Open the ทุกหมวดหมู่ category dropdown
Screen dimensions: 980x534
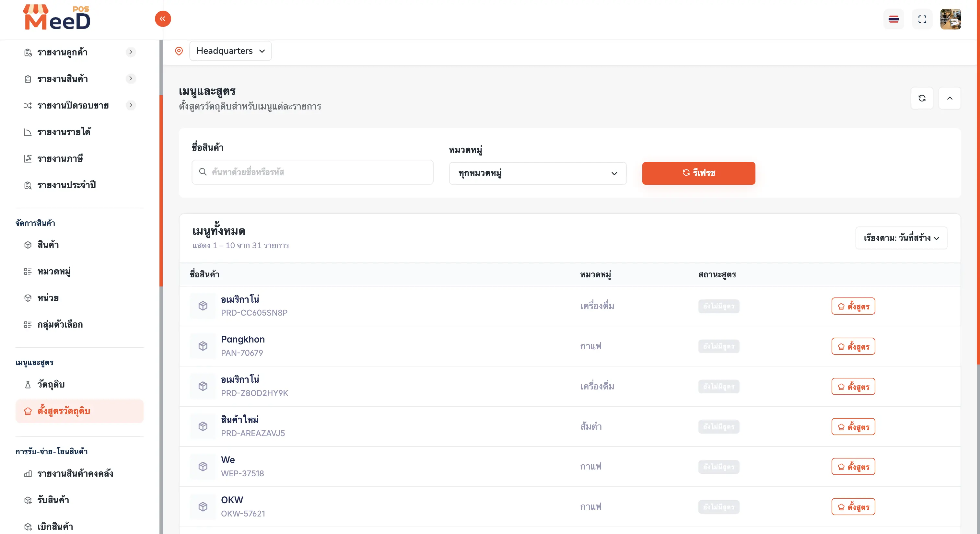[538, 173]
